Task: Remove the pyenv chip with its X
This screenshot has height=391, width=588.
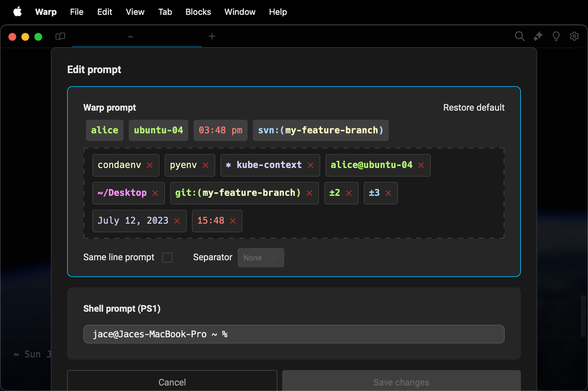Action: coord(205,165)
